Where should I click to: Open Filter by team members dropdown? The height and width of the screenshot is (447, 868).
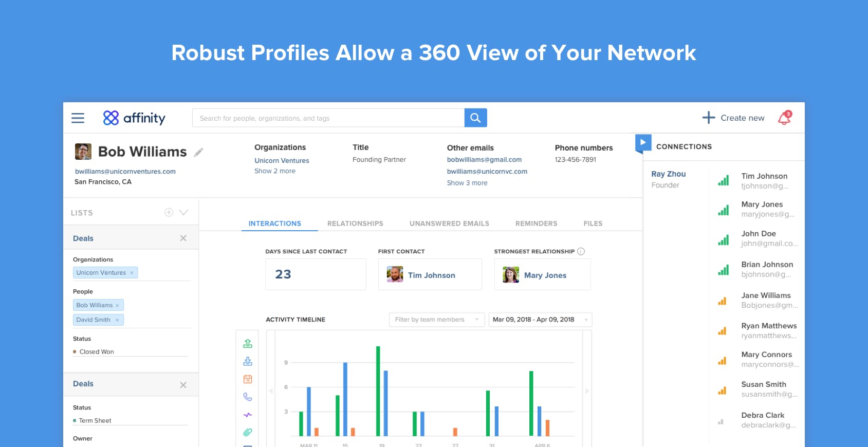pos(437,320)
